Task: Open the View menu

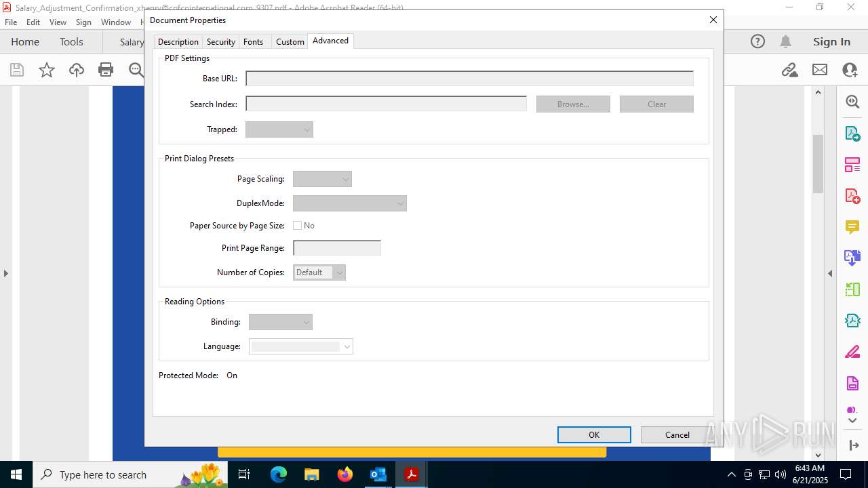Action: (x=58, y=22)
